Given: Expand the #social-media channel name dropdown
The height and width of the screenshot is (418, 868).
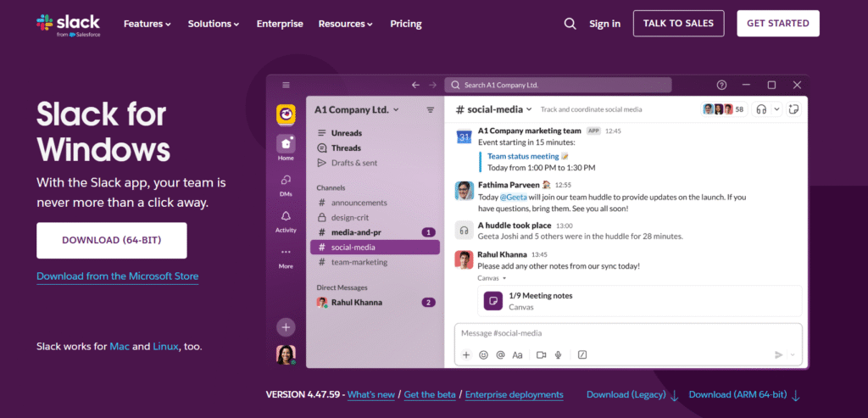Looking at the screenshot, I should click(494, 109).
